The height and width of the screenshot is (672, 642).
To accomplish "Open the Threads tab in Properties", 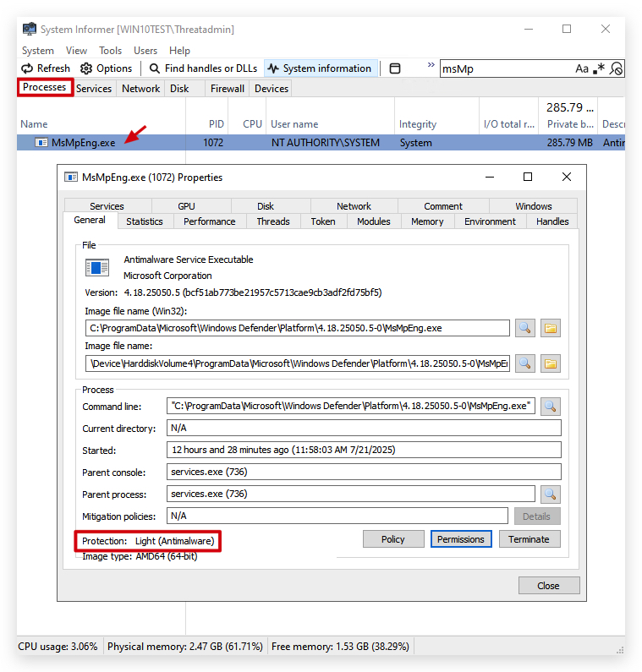I will click(273, 221).
